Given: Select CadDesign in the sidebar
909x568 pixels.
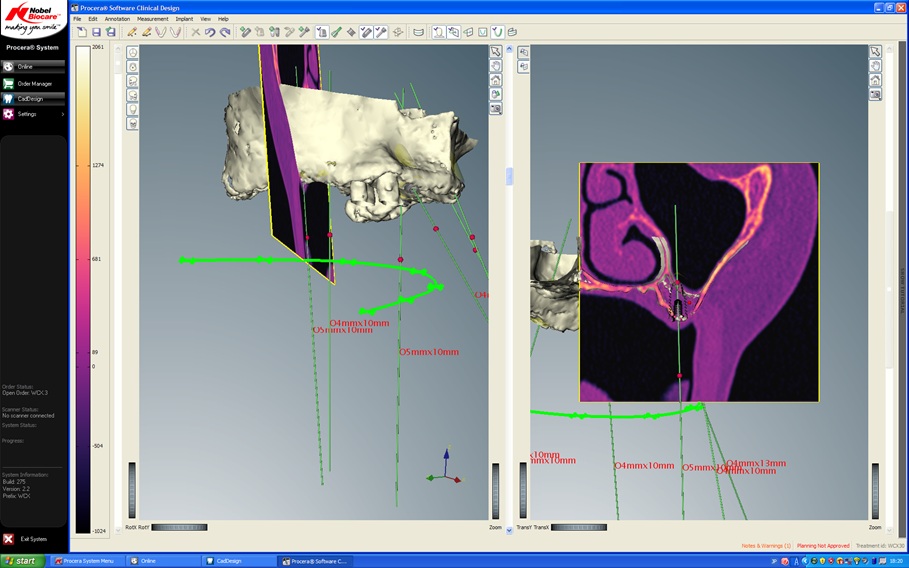Looking at the screenshot, I should point(33,99).
